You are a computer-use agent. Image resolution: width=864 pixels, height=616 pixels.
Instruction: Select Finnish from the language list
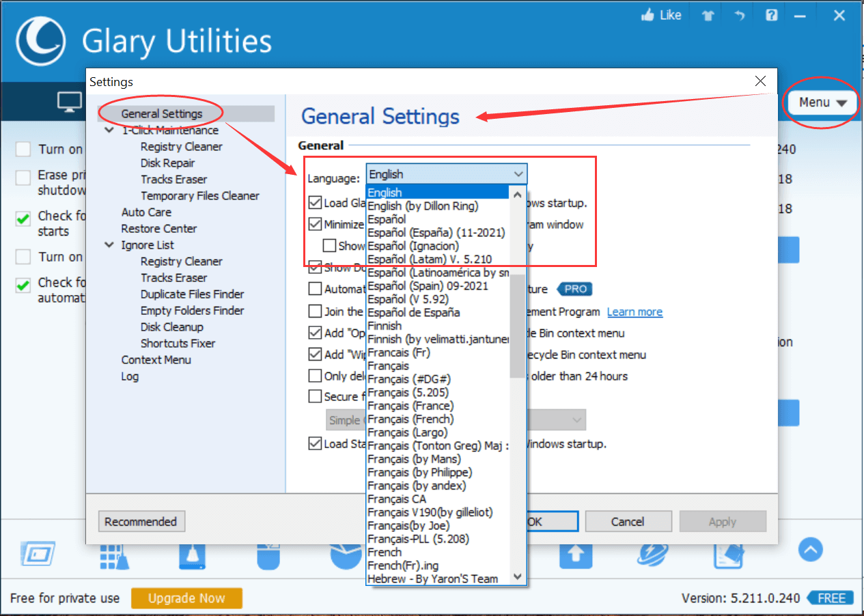point(385,326)
